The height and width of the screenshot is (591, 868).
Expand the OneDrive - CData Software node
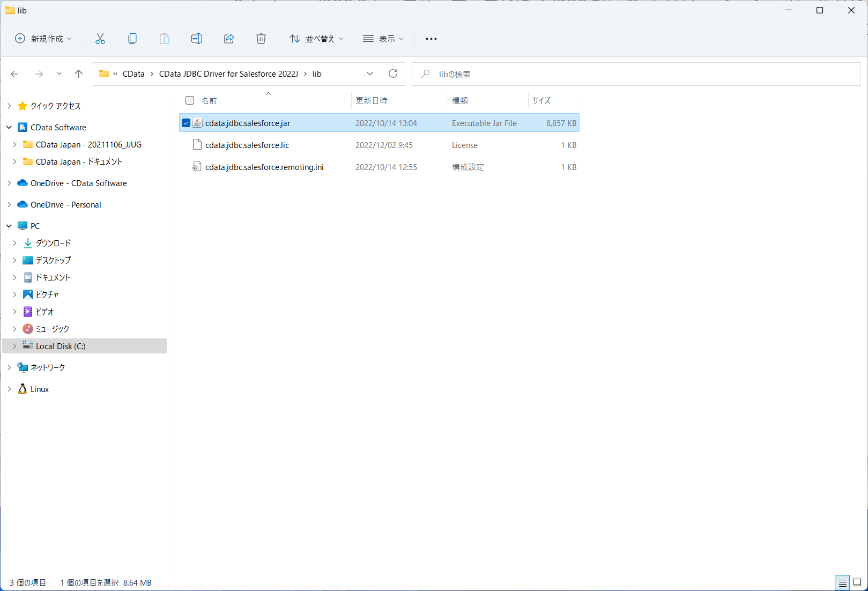(9, 183)
